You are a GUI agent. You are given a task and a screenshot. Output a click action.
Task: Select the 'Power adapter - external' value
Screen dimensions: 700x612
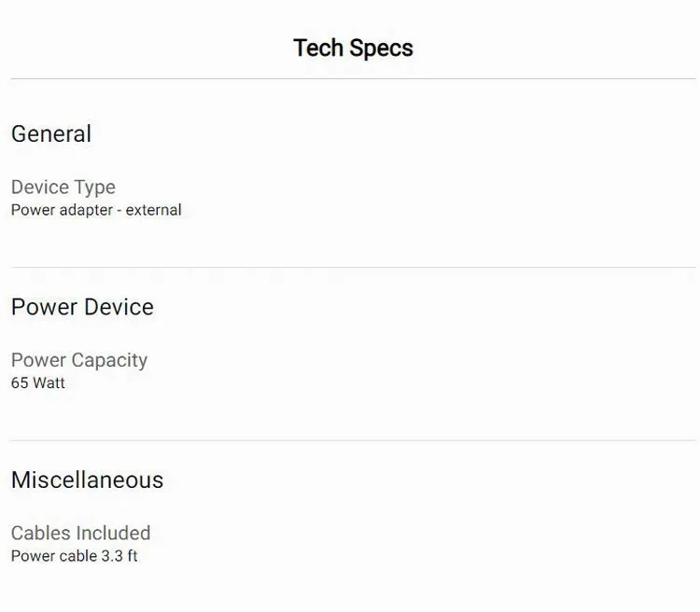[96, 210]
